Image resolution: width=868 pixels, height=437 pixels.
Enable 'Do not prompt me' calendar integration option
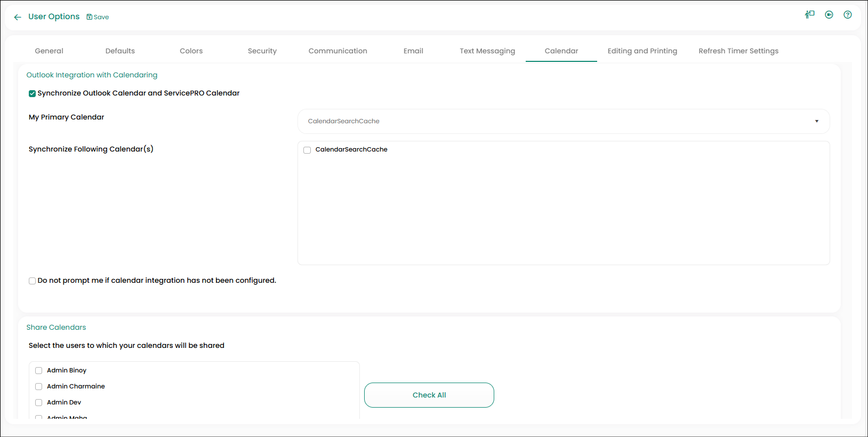pyautogui.click(x=33, y=281)
